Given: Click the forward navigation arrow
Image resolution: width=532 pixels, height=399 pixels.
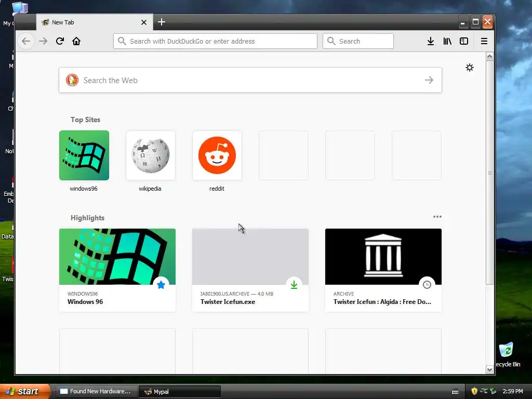Looking at the screenshot, I should point(43,41).
